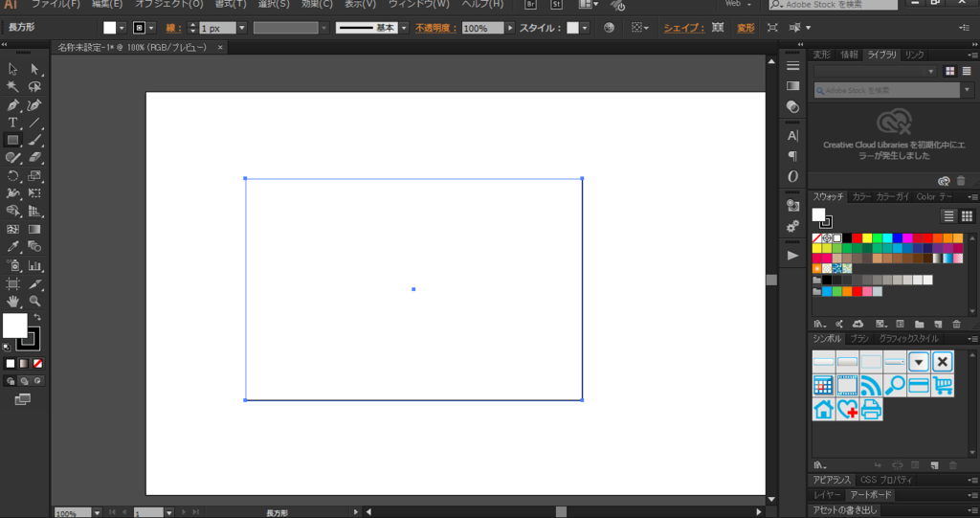Pick the Hand tool
The image size is (980, 518).
(x=12, y=301)
